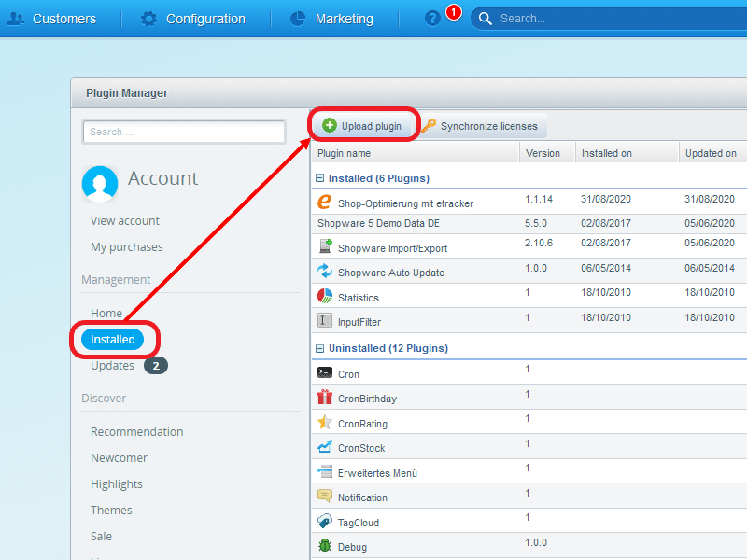Click the Customers people icon

(16, 19)
